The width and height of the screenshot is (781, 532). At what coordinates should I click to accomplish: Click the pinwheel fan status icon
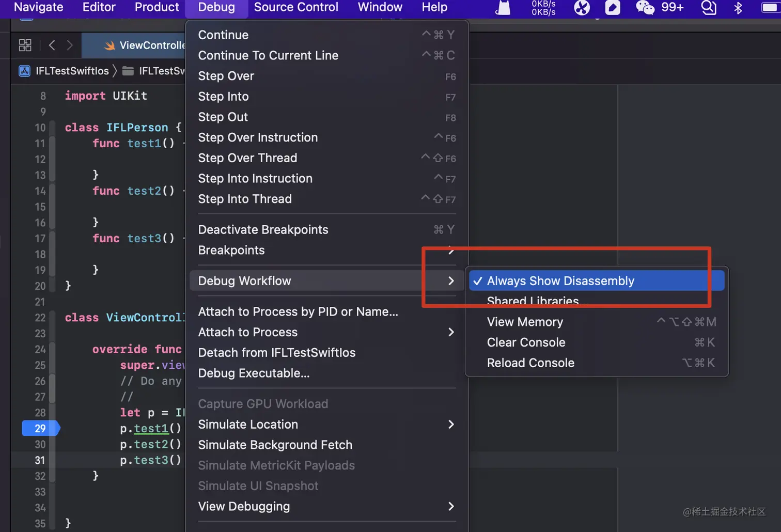pos(582,7)
